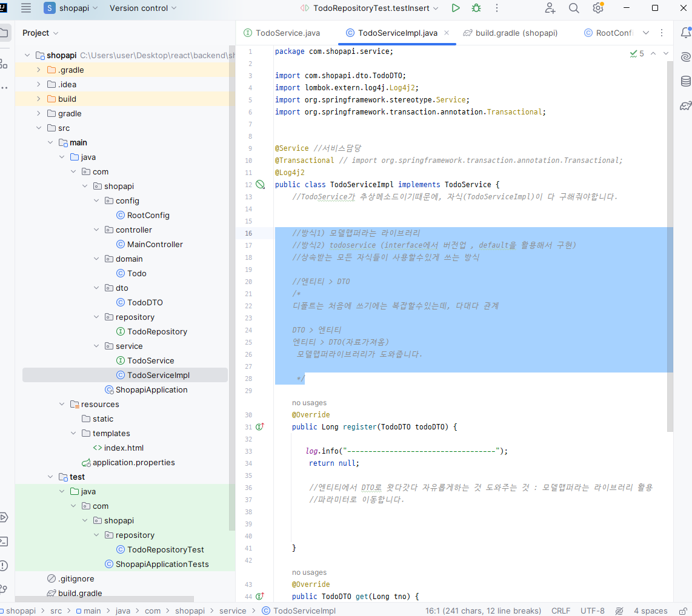Open the Terminal tool window
Screen dimensions: 692x616
point(4,541)
